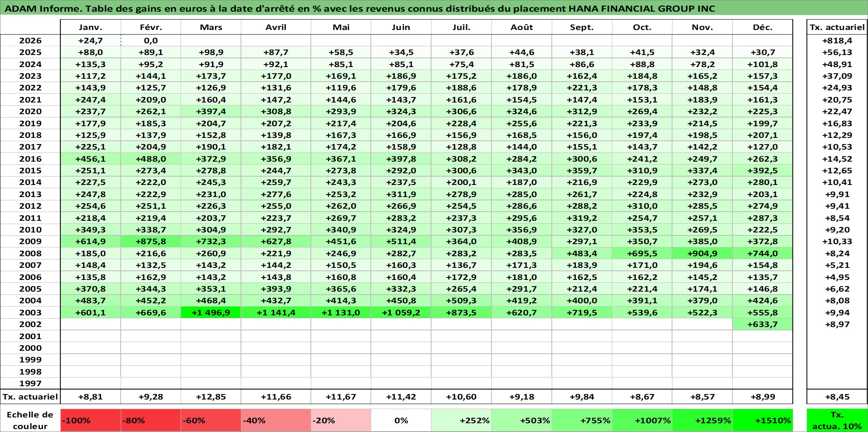
Task: Select the '+24,7' January 2026 cell
Action: pyautogui.click(x=90, y=40)
